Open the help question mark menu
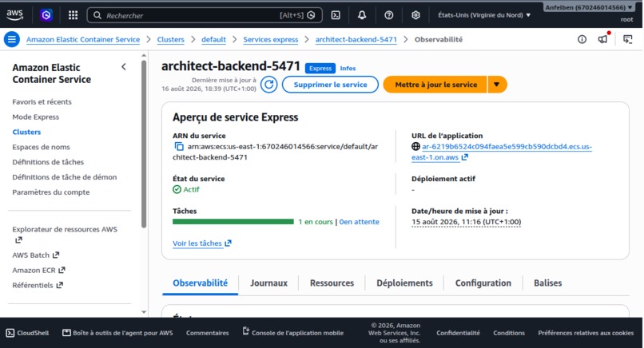The image size is (644, 348). point(388,15)
